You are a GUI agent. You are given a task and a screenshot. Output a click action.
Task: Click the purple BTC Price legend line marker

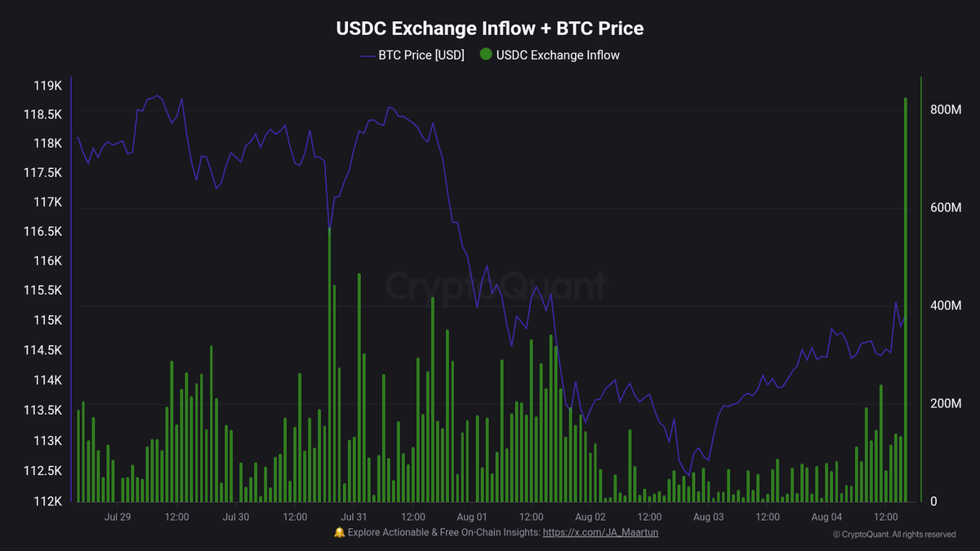pos(367,56)
